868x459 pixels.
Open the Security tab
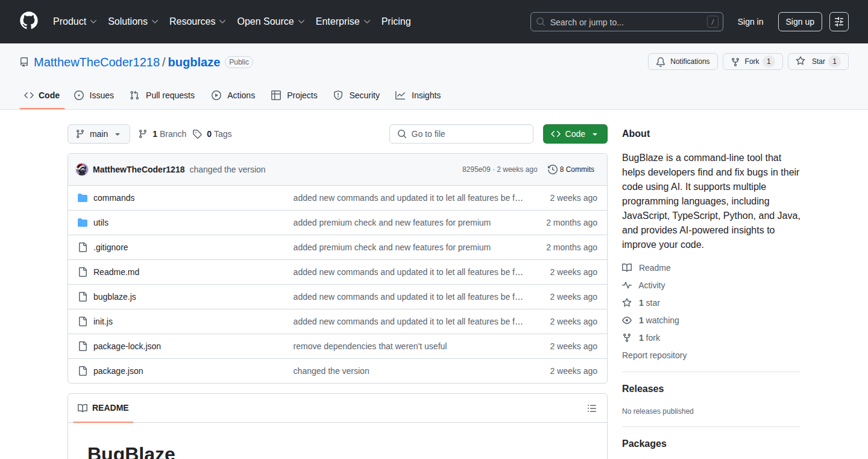pyautogui.click(x=357, y=95)
